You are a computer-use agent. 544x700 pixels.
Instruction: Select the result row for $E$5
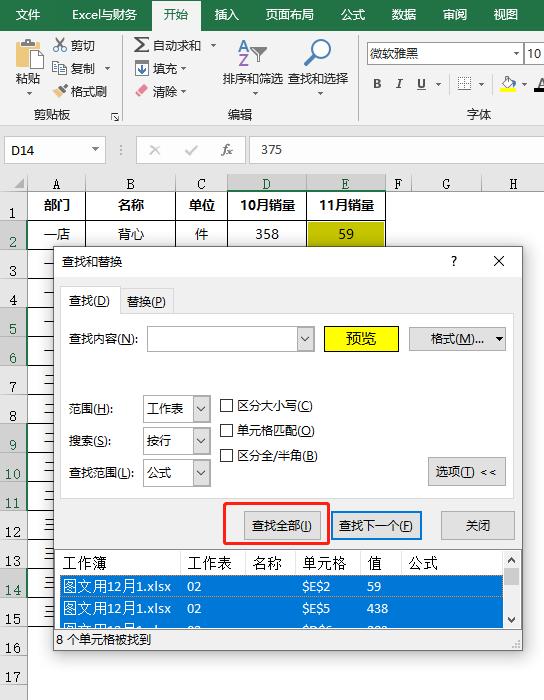click(282, 608)
